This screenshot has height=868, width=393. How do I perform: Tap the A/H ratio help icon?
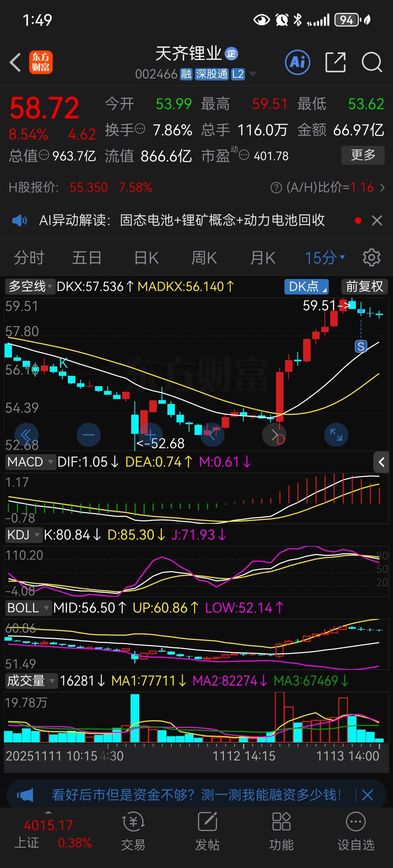(x=276, y=188)
